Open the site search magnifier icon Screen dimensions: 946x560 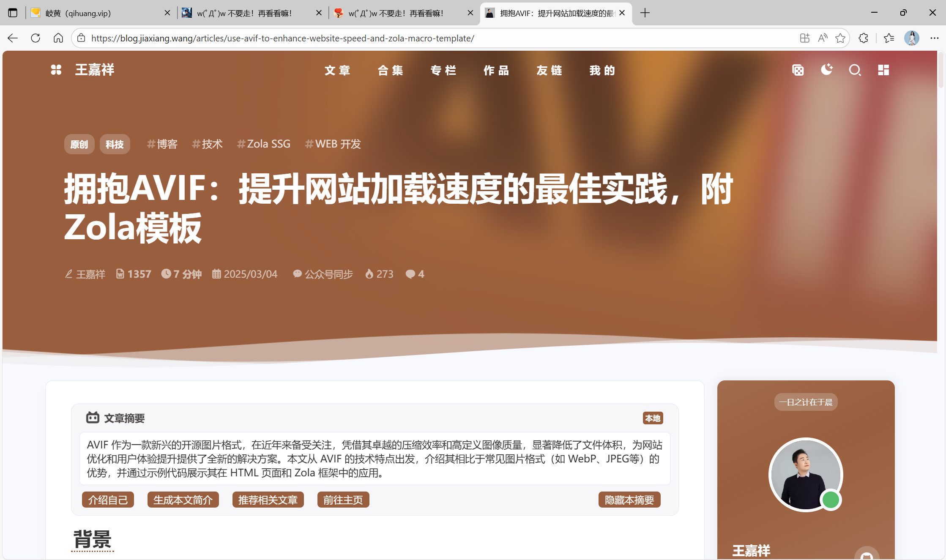(x=855, y=70)
